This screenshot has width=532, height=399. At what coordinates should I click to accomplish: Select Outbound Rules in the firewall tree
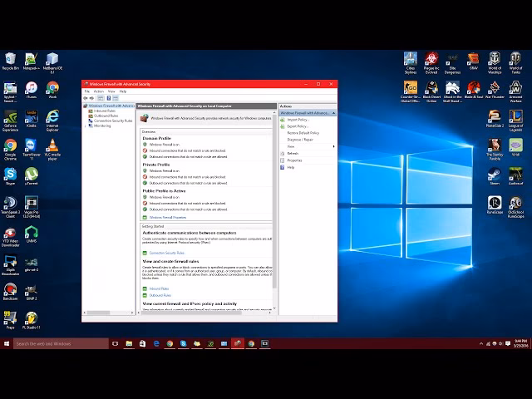106,116
